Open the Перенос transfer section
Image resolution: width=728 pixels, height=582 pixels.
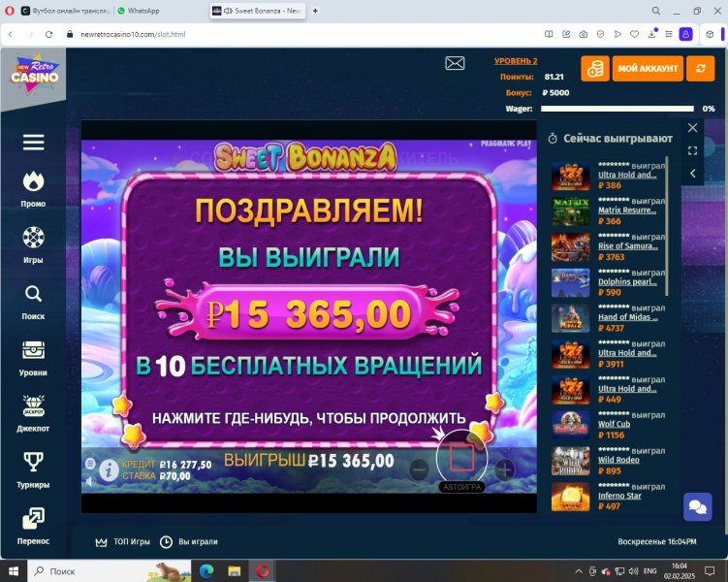(x=33, y=527)
